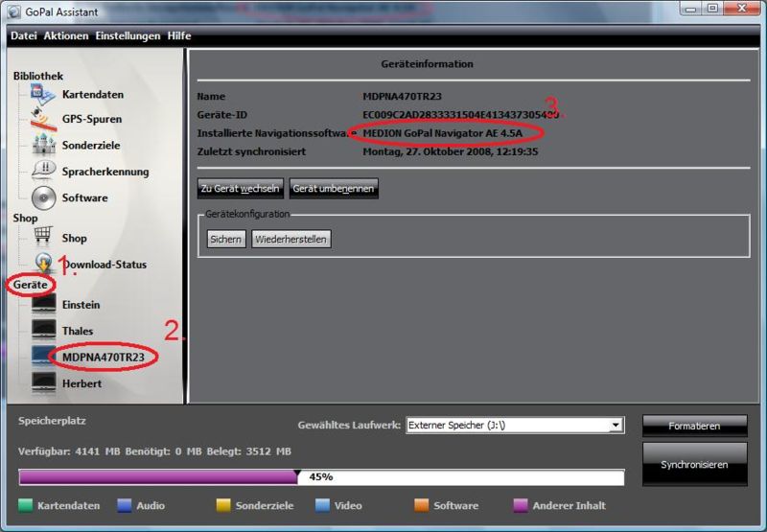Click the Software disc icon
Image resolution: width=767 pixels, height=532 pixels.
[43, 197]
